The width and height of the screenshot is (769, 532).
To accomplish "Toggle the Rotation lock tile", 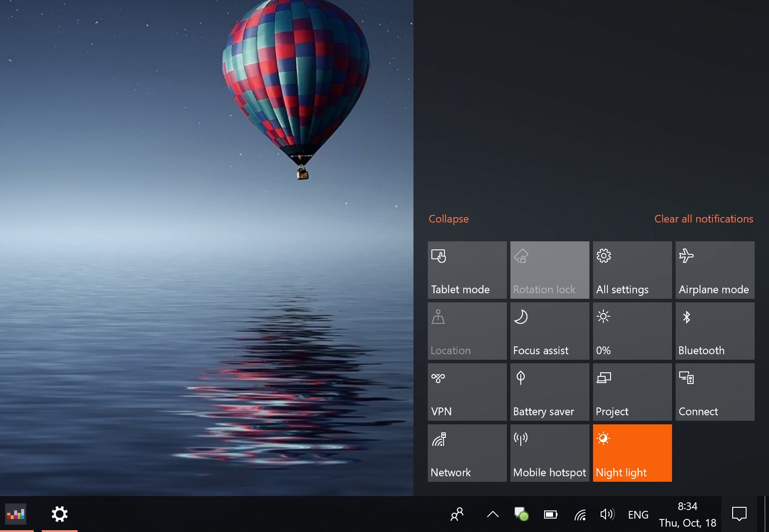I will click(549, 270).
